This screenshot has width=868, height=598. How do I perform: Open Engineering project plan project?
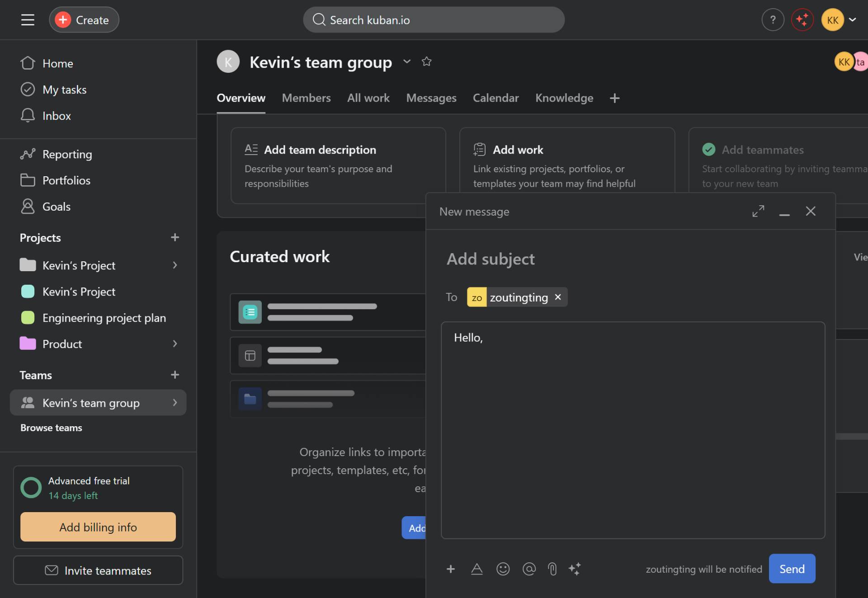98,318
